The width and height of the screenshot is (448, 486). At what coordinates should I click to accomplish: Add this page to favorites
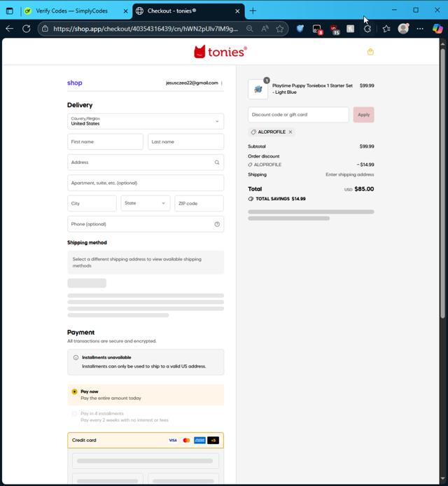click(x=280, y=29)
